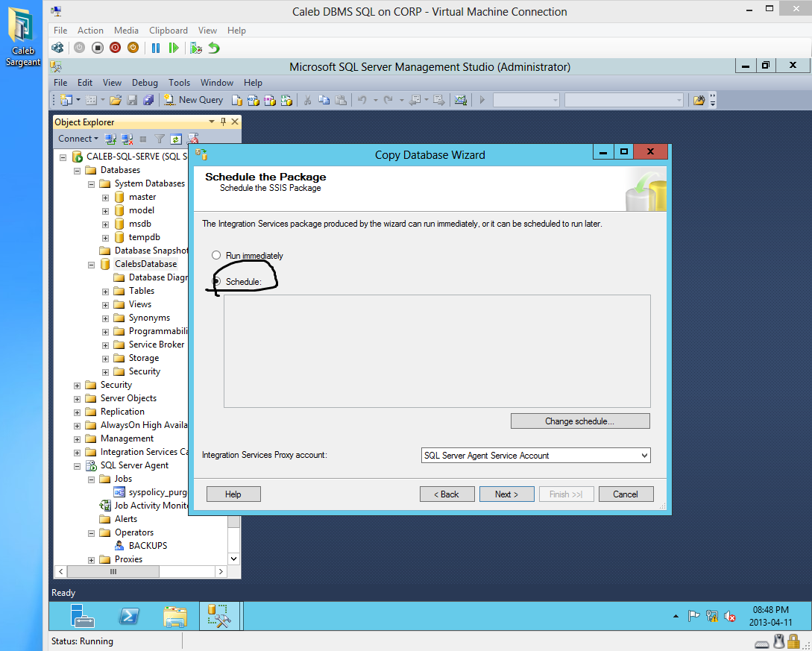Collapse the SQL Server Agent node
This screenshot has width=812, height=651.
(77, 466)
